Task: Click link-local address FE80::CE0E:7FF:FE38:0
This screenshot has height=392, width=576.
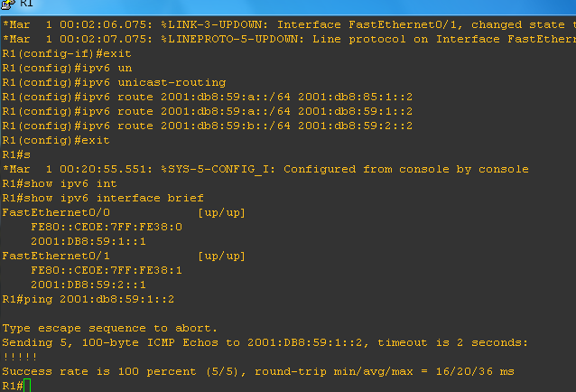Action: coord(106,227)
